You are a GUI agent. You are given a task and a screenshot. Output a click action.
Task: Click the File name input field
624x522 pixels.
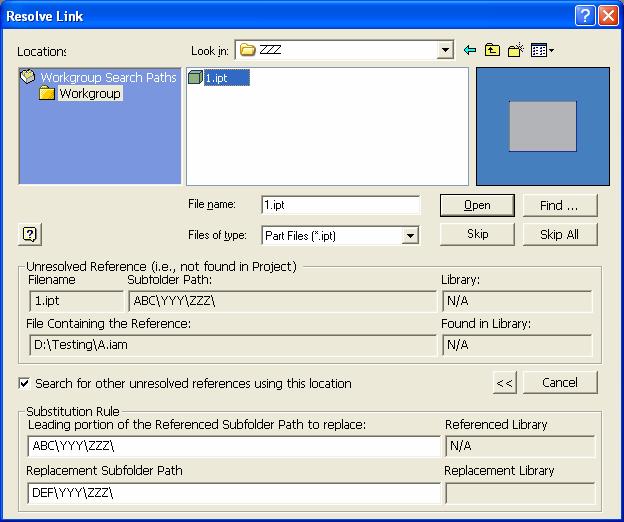(x=340, y=205)
